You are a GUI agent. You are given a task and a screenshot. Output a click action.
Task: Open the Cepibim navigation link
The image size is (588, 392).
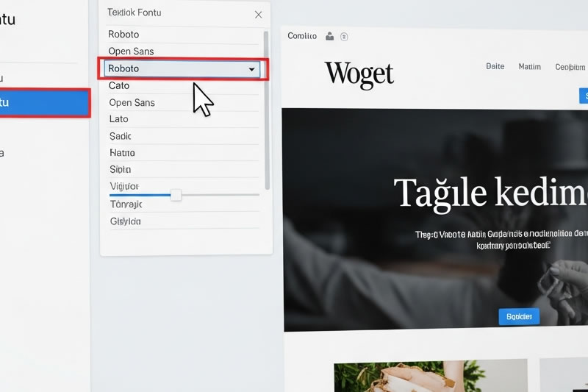click(x=570, y=67)
